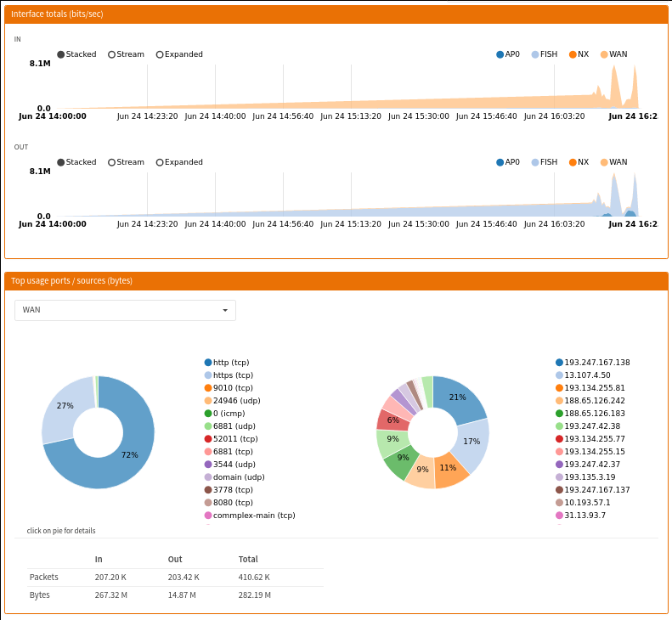This screenshot has width=672, height=620.
Task: Toggle WAN series in IN chart legend
Action: tap(613, 54)
